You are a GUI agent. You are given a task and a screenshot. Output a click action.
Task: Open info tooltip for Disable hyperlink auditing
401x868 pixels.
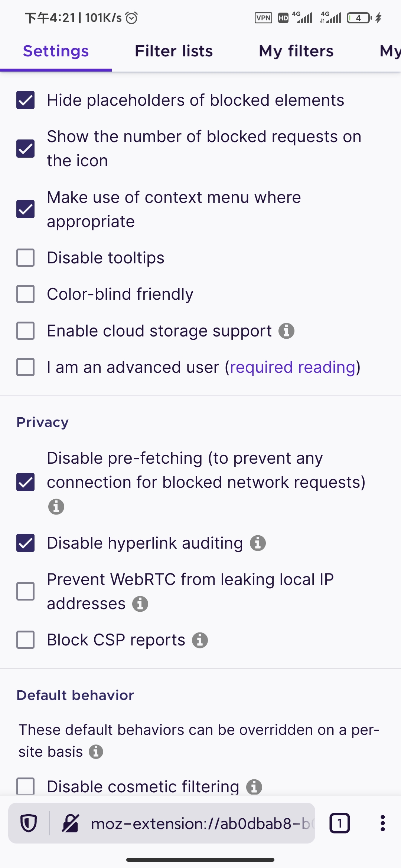tap(258, 543)
